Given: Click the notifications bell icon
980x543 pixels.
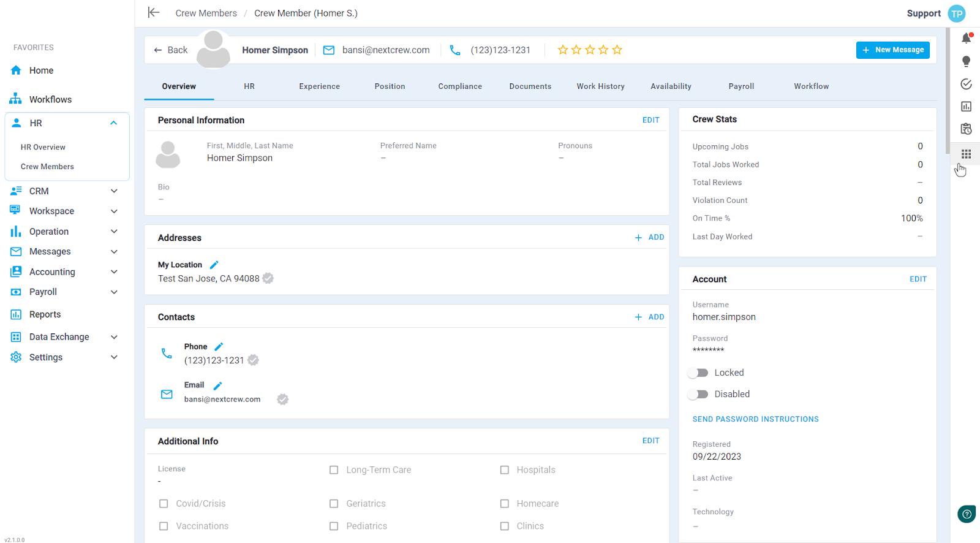Looking at the screenshot, I should (x=967, y=38).
